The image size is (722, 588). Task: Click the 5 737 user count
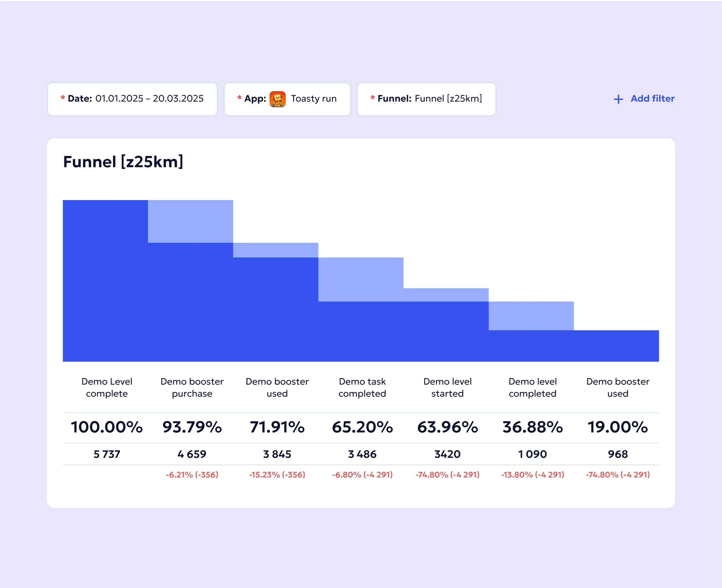(107, 454)
